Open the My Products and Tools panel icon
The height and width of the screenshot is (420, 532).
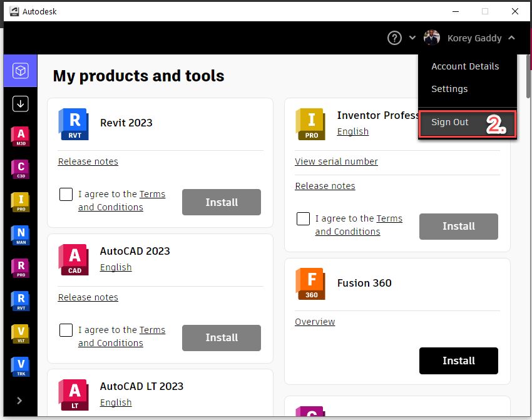[x=20, y=71]
